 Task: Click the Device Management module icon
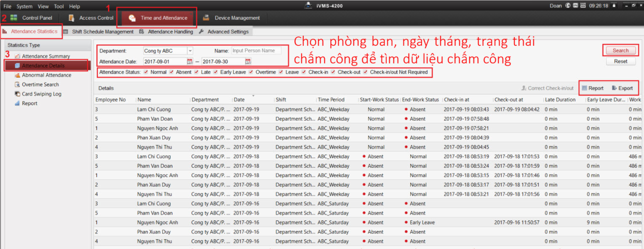(x=206, y=18)
